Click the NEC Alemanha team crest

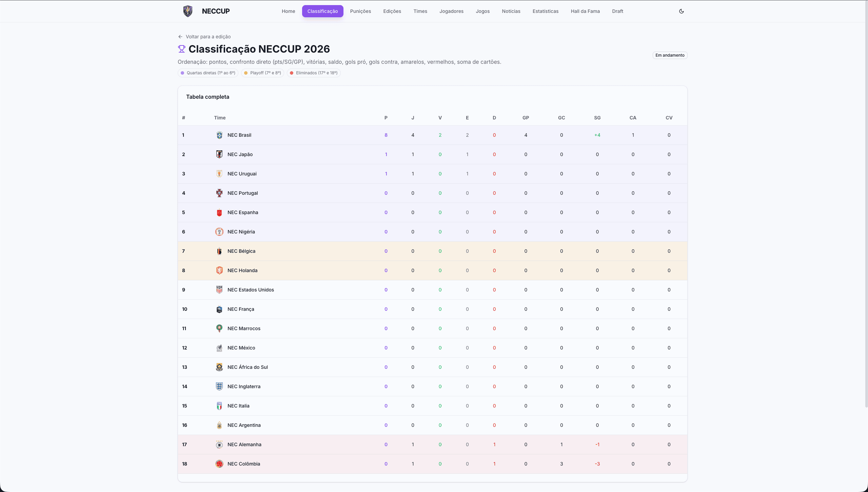tap(219, 444)
